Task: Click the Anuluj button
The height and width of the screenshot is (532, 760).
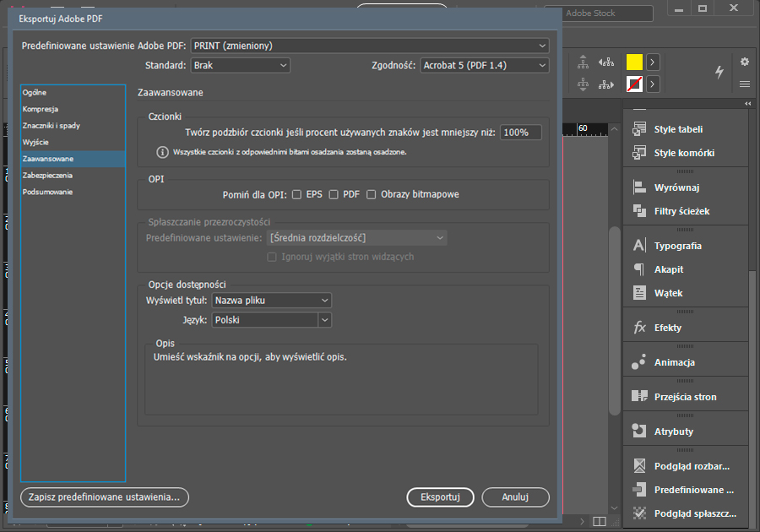Action: 515,497
